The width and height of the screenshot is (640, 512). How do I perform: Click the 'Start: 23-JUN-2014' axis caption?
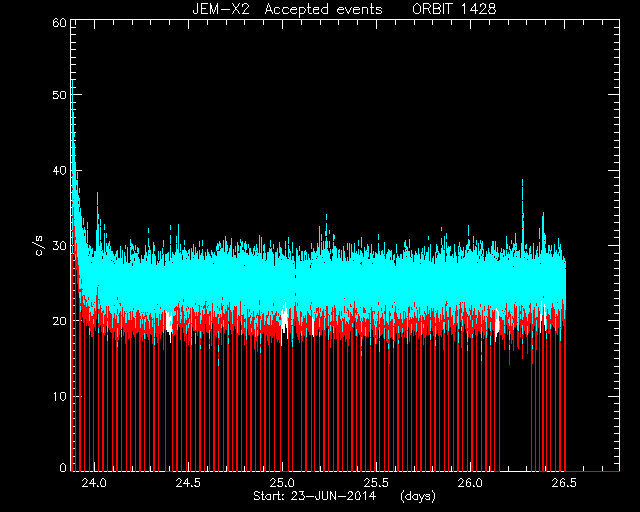tap(315, 496)
